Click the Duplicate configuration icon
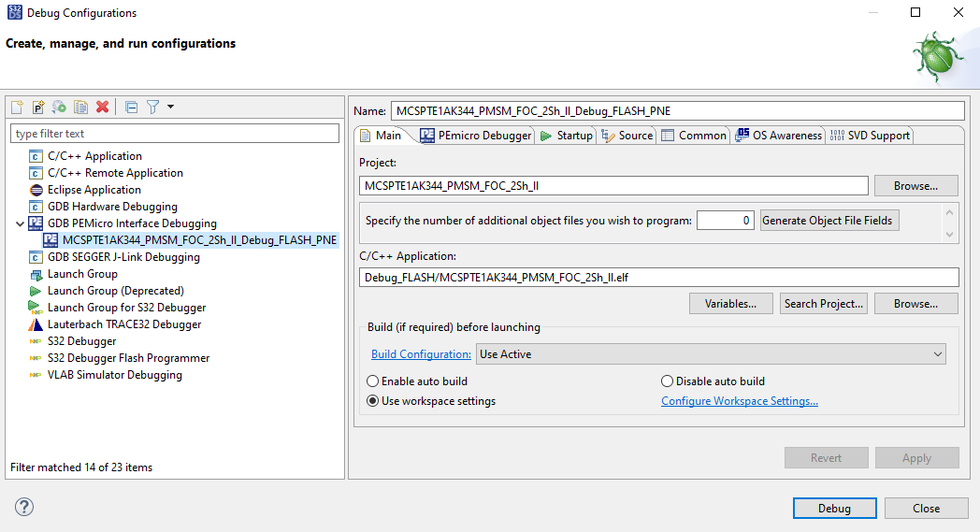The image size is (980, 532). point(81,108)
